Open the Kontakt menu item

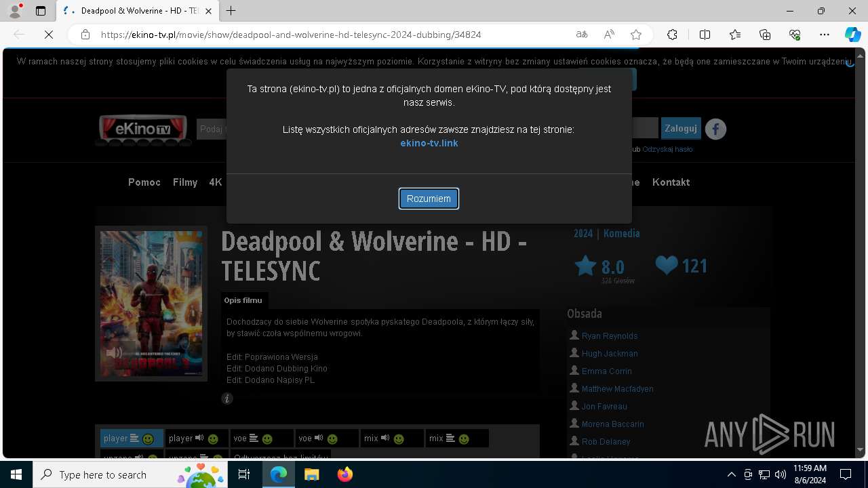tap(671, 182)
